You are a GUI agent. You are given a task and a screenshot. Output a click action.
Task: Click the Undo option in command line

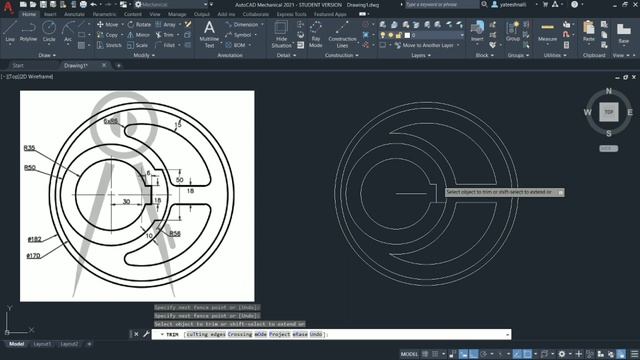(x=316, y=334)
